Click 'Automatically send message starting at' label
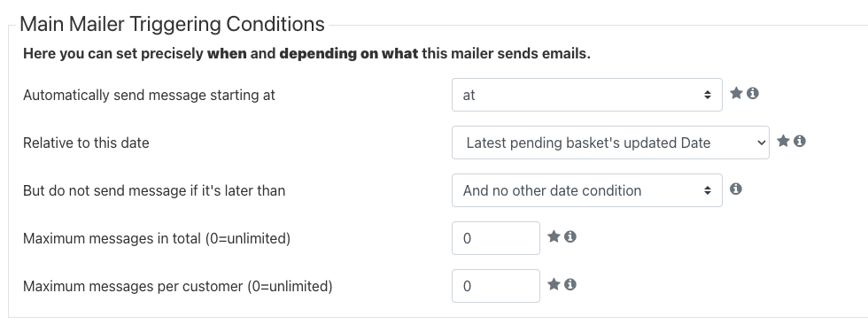The image size is (868, 324). (x=149, y=95)
